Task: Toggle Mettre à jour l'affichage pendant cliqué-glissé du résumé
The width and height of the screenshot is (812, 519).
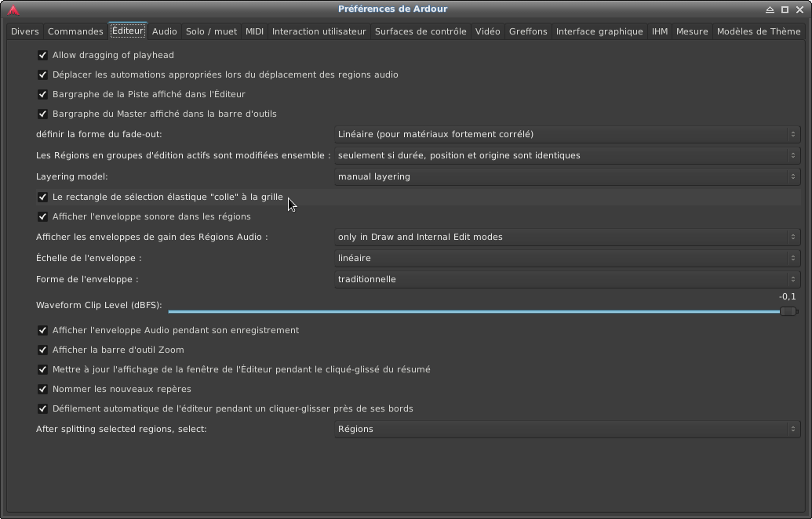Action: point(42,370)
